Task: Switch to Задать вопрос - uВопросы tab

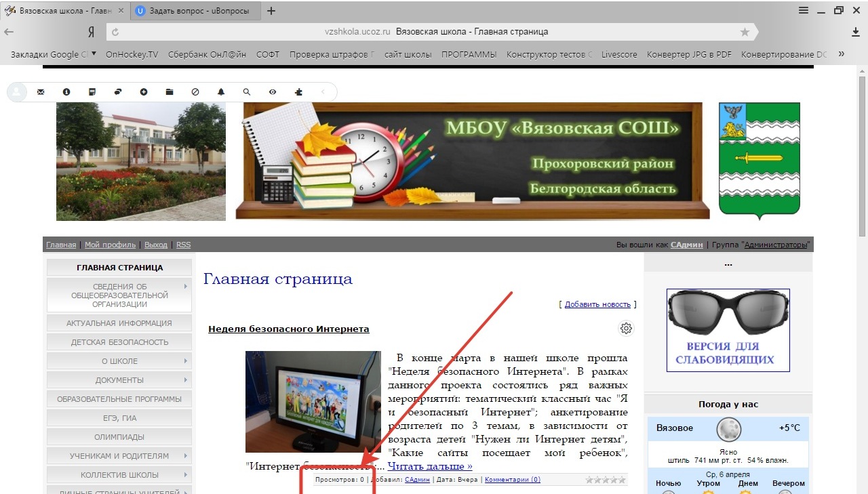Action: coord(195,11)
